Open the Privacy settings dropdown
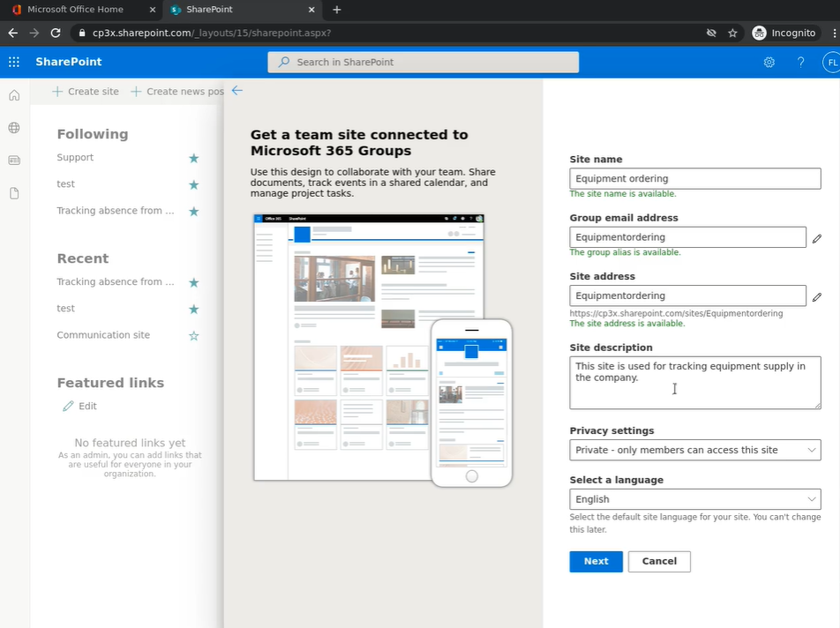 694,450
